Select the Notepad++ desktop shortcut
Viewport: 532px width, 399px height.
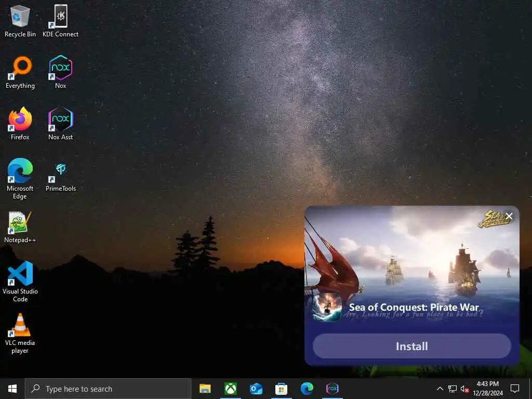20,228
